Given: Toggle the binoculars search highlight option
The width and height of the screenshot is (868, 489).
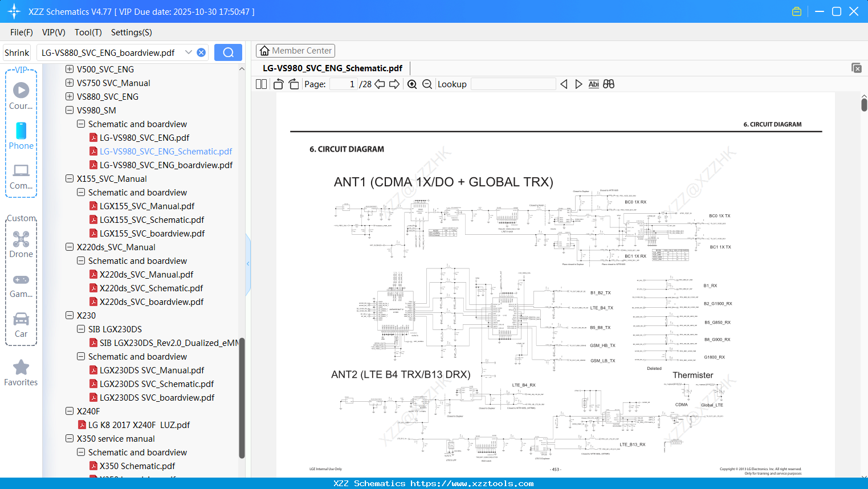Looking at the screenshot, I should click(x=608, y=84).
